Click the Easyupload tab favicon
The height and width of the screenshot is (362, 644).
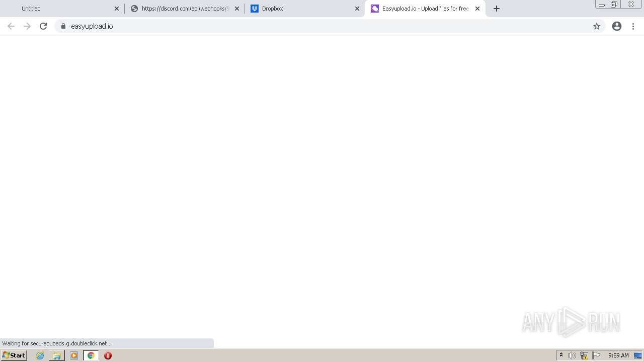[375, 9]
